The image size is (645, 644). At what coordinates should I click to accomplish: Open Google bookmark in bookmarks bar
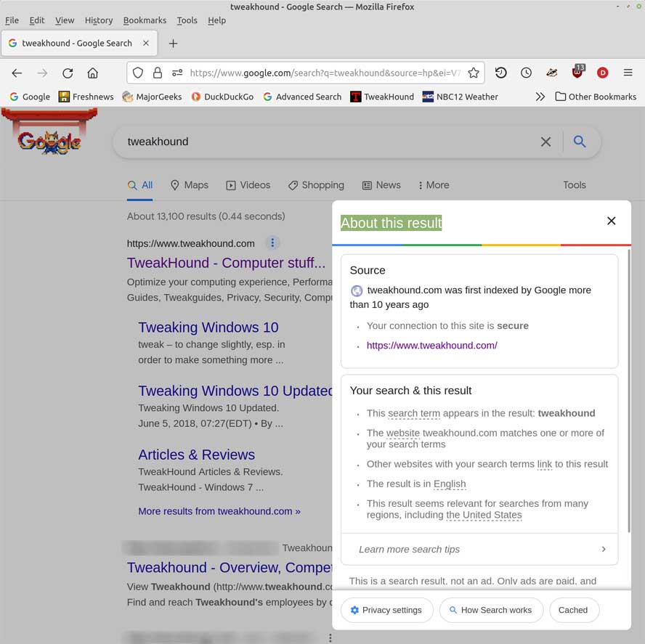tap(30, 97)
